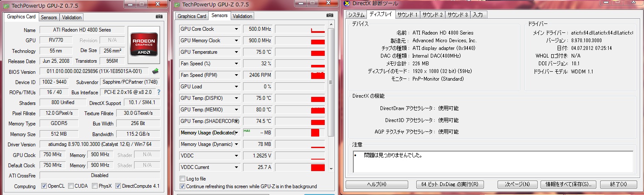Screen dimensions: 644x195
Task: Open the Memory Usage (Dynamic) dropdown
Action: [236, 144]
